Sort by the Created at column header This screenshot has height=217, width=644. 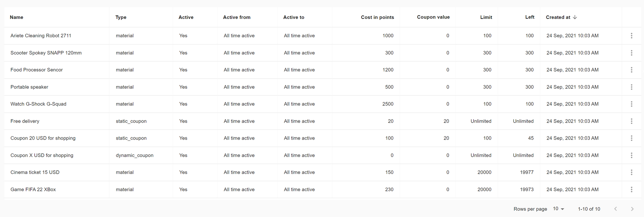click(558, 17)
